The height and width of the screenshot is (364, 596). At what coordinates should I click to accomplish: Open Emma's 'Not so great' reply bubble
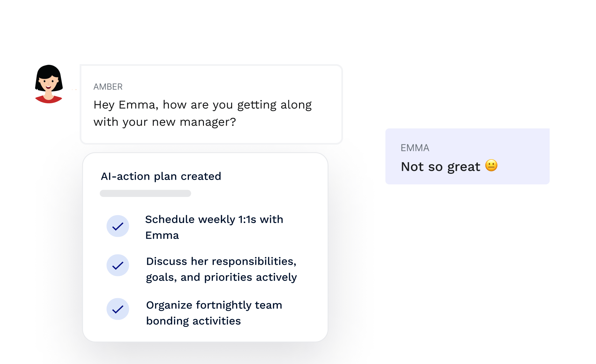(467, 156)
